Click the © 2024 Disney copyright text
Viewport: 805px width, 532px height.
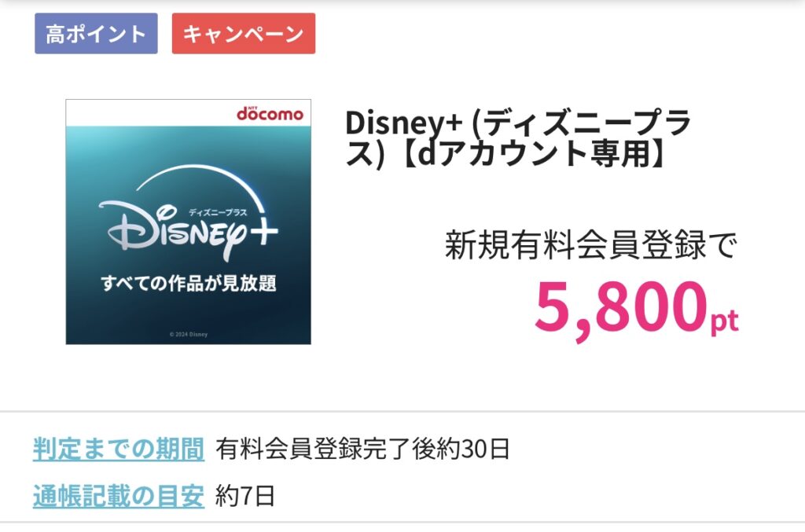point(189,335)
